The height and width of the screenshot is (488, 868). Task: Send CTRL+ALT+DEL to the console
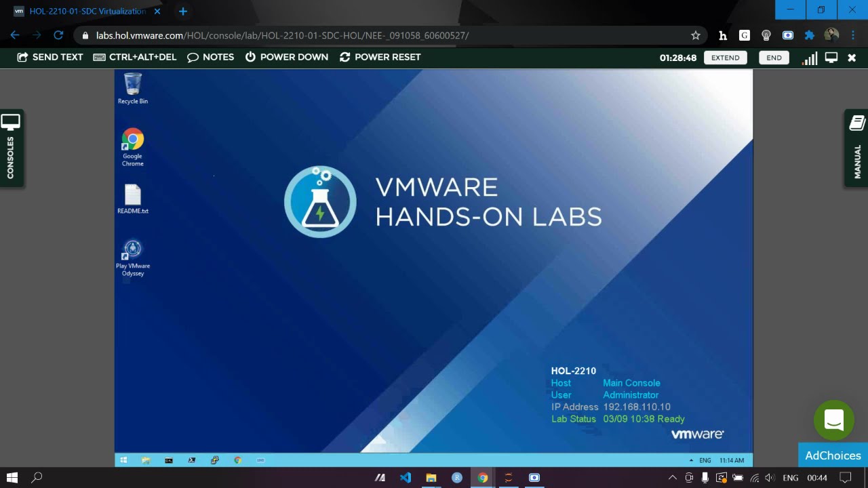135,57
